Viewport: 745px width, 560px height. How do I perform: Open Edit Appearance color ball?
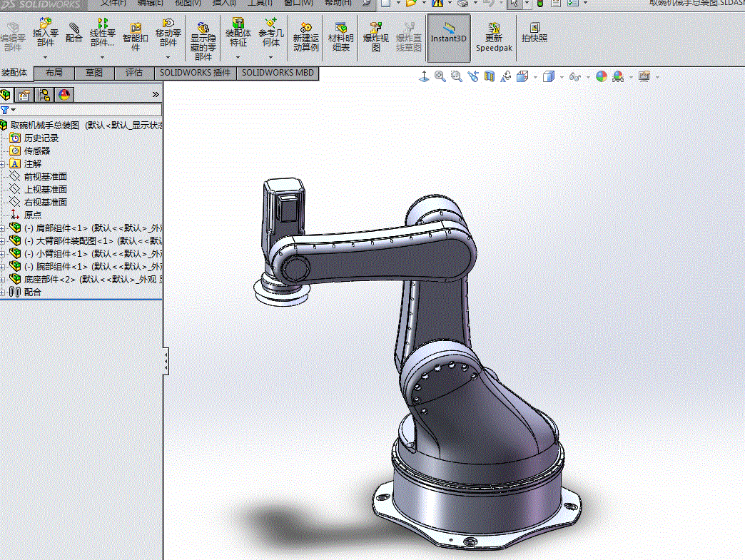[602, 76]
